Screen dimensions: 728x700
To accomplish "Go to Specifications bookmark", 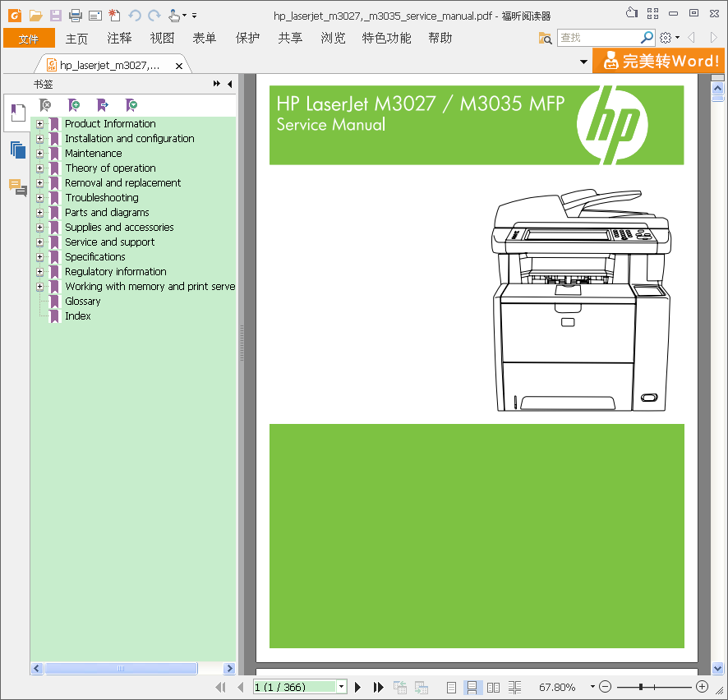I will pyautogui.click(x=95, y=256).
